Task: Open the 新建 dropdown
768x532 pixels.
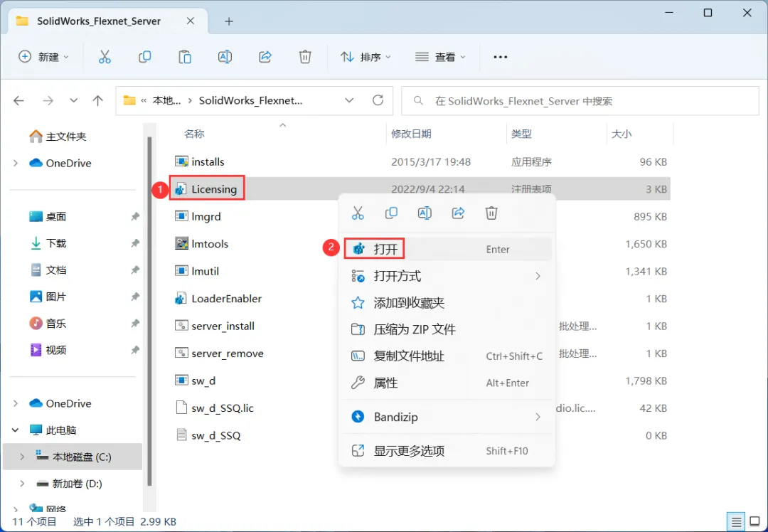Action: tap(43, 57)
